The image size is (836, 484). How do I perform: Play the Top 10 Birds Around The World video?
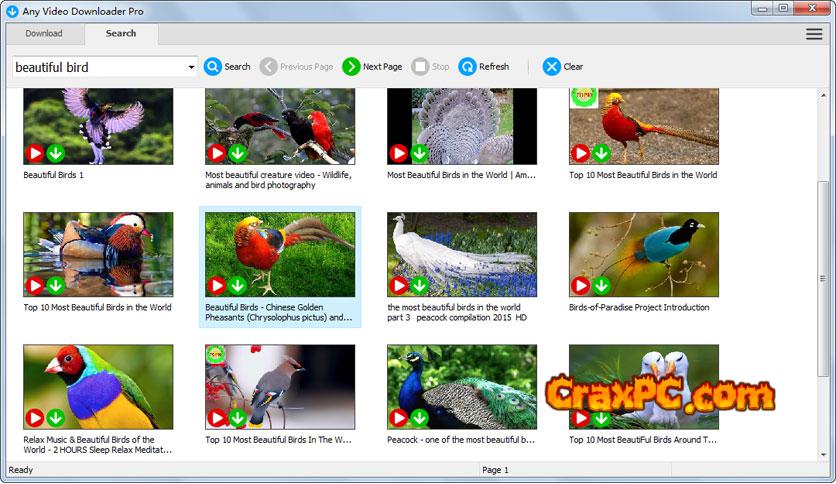pos(580,418)
